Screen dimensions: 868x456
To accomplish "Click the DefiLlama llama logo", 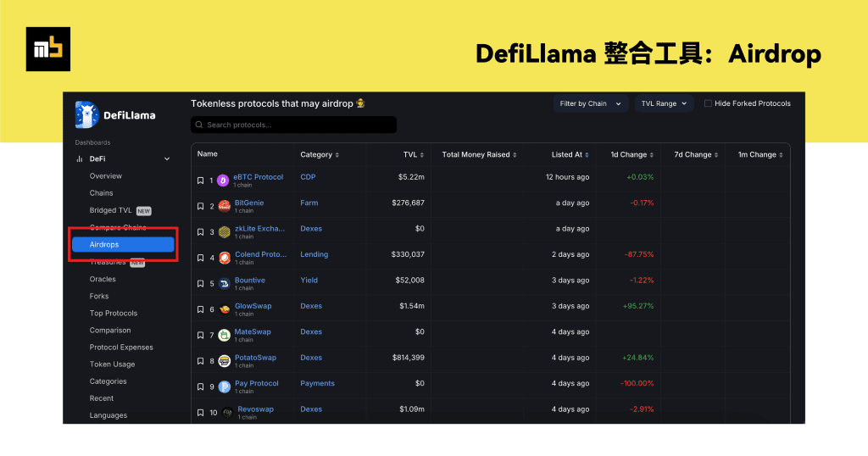I will pyautogui.click(x=86, y=114).
